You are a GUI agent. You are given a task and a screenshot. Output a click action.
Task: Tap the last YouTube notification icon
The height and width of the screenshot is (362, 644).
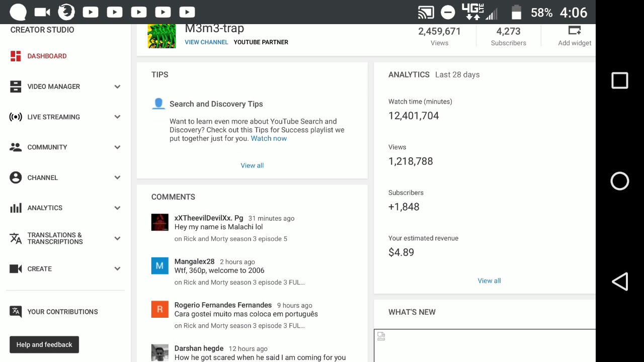(x=187, y=12)
